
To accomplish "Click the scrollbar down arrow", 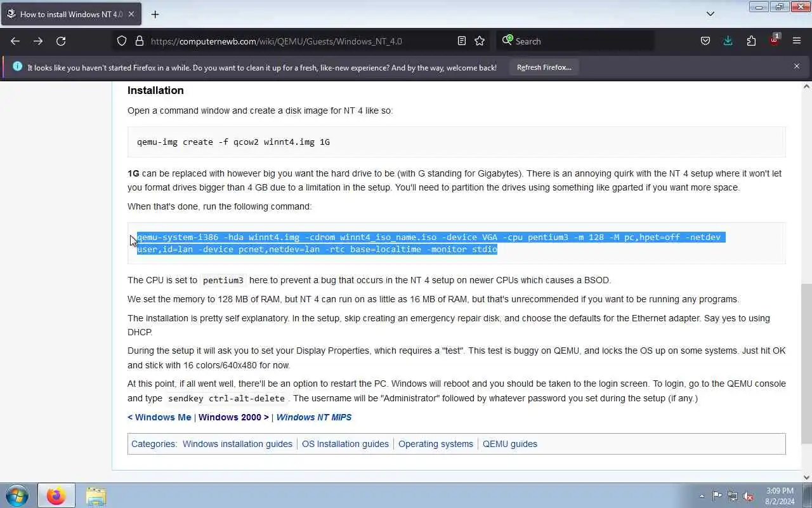I will 806,478.
